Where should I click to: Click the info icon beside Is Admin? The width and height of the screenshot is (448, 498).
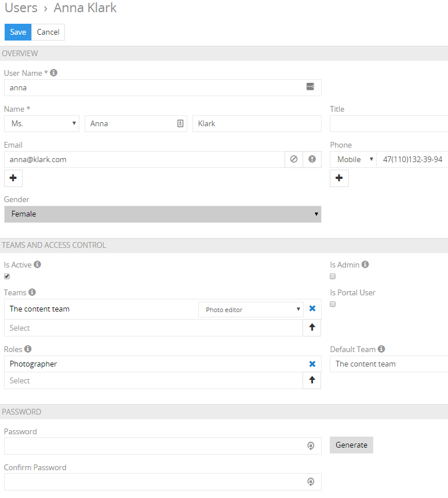coord(365,264)
